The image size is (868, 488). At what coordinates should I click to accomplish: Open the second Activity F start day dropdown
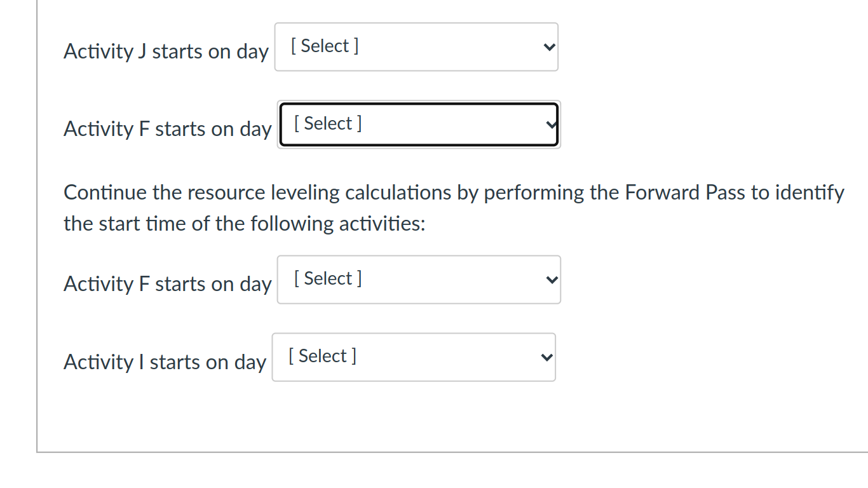(418, 279)
